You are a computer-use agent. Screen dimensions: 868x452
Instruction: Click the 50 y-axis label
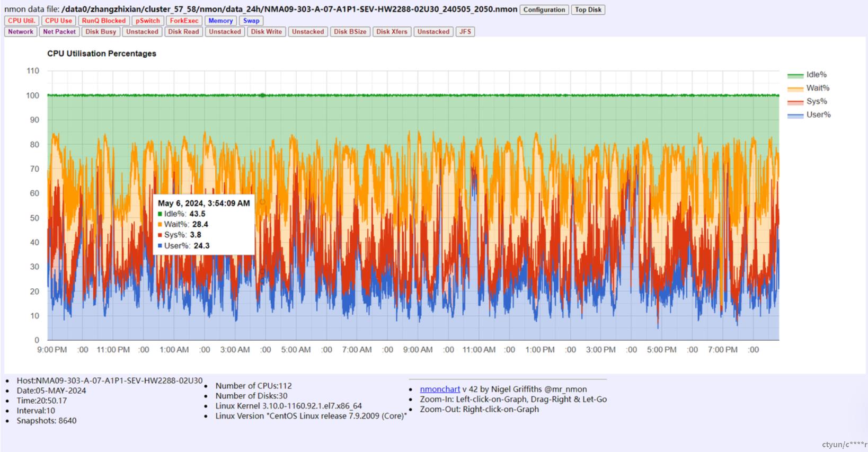(x=34, y=218)
